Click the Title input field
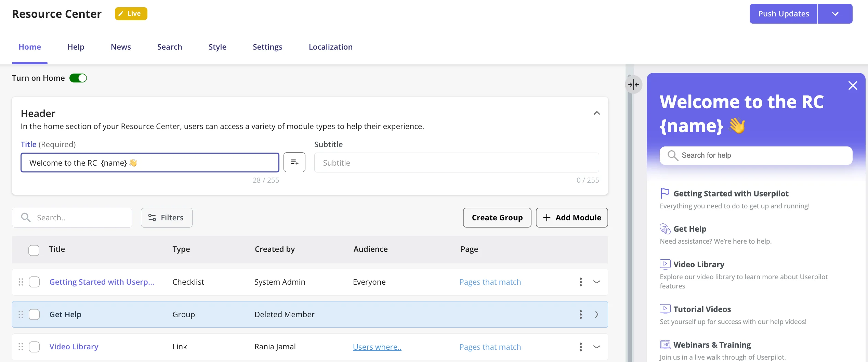This screenshot has height=362, width=868. pos(150,163)
